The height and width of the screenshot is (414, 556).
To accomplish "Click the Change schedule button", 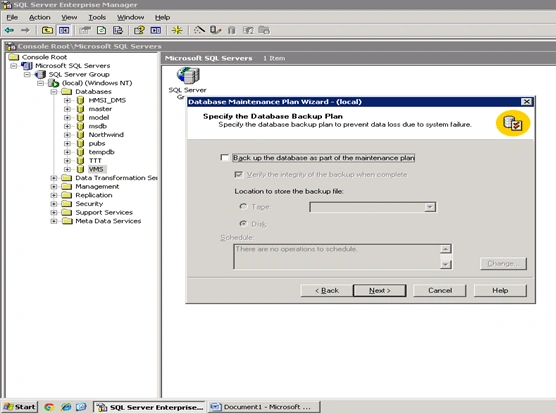I will (503, 264).
